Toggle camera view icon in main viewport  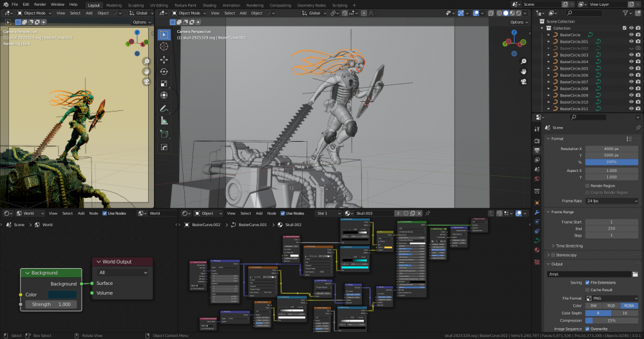pyautogui.click(x=524, y=82)
